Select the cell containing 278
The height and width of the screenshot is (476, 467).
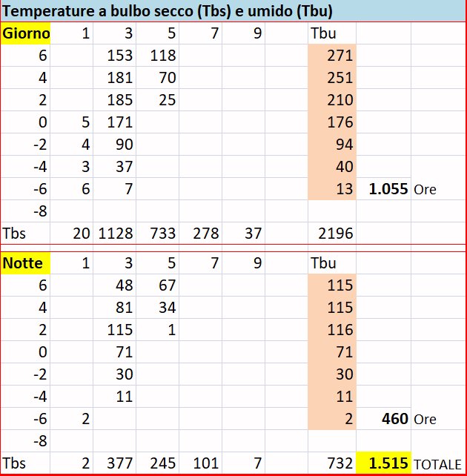tap(204, 234)
